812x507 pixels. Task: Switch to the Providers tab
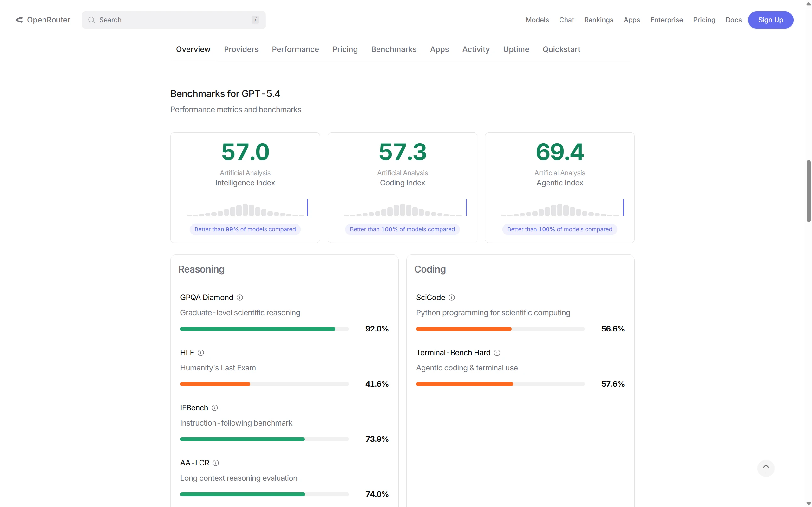pyautogui.click(x=241, y=49)
